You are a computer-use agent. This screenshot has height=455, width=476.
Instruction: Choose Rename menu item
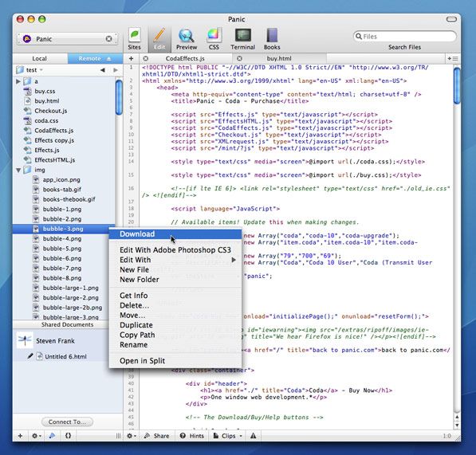click(175, 345)
